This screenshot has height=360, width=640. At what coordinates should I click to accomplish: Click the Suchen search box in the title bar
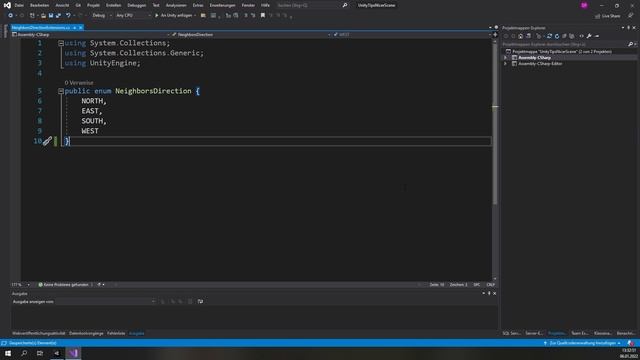[x=312, y=5]
